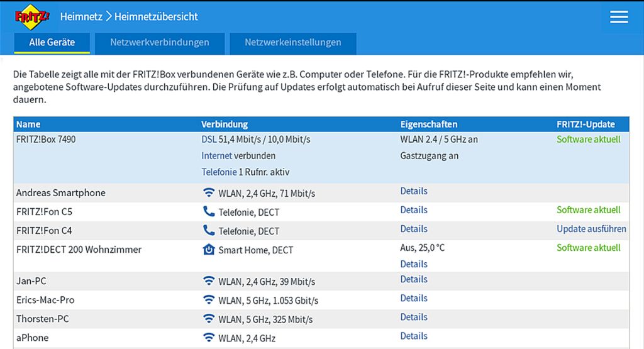
Task: Select Jan-PC device name
Action: pos(31,281)
